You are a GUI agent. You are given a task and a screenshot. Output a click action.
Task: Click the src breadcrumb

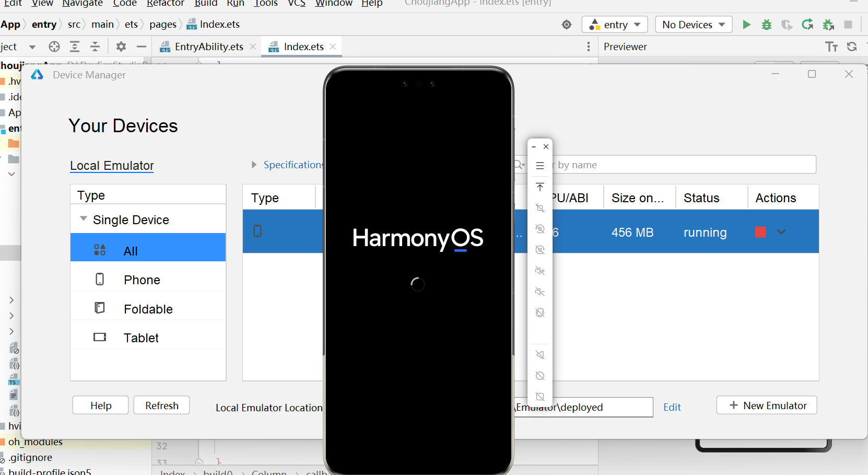(x=74, y=25)
